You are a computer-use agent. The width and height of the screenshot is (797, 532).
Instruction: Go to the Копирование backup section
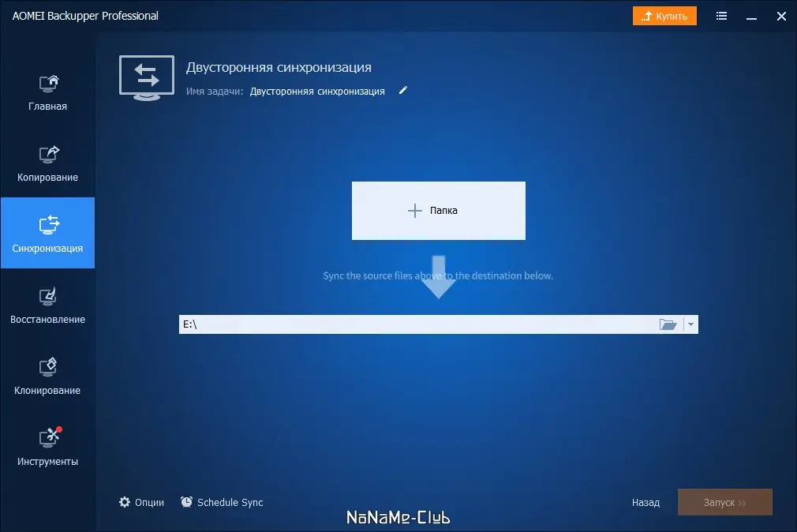[47, 163]
